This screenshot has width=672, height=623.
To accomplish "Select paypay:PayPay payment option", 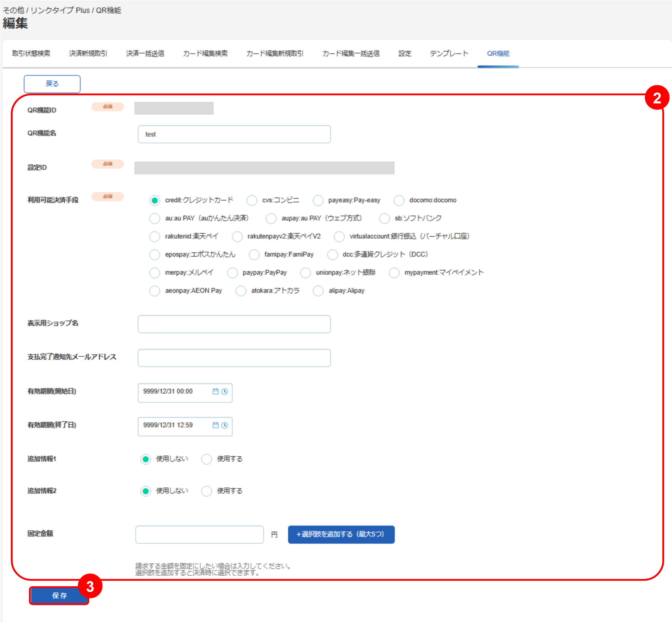I will click(x=232, y=273).
